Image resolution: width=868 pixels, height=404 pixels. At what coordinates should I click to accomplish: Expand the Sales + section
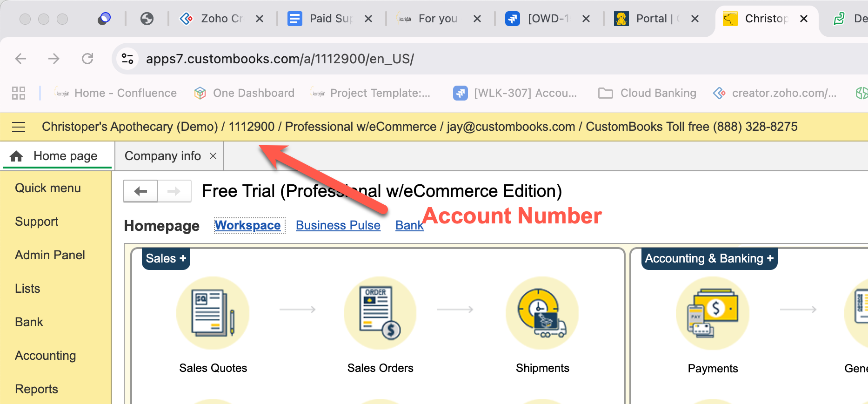pyautogui.click(x=166, y=258)
